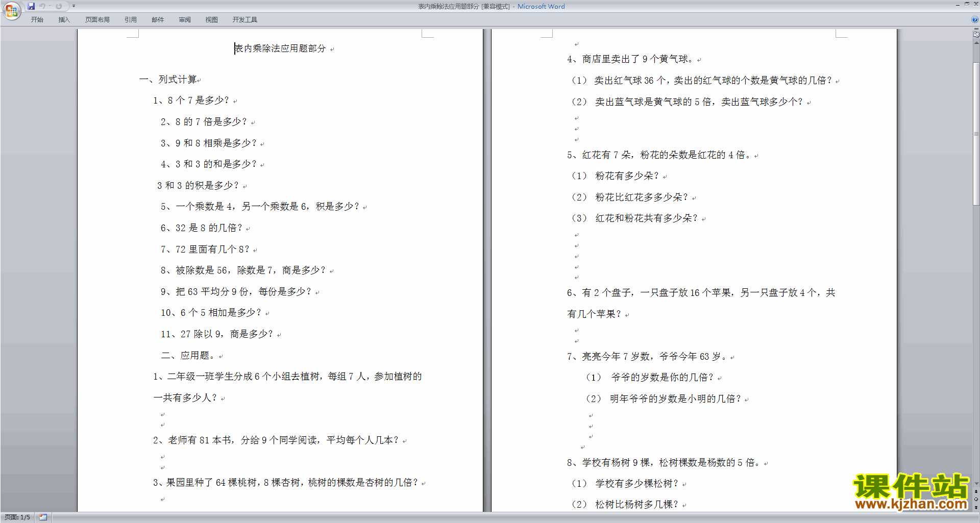Image resolution: width=980 pixels, height=523 pixels.
Task: Click the Redo icon
Action: pos(59,6)
